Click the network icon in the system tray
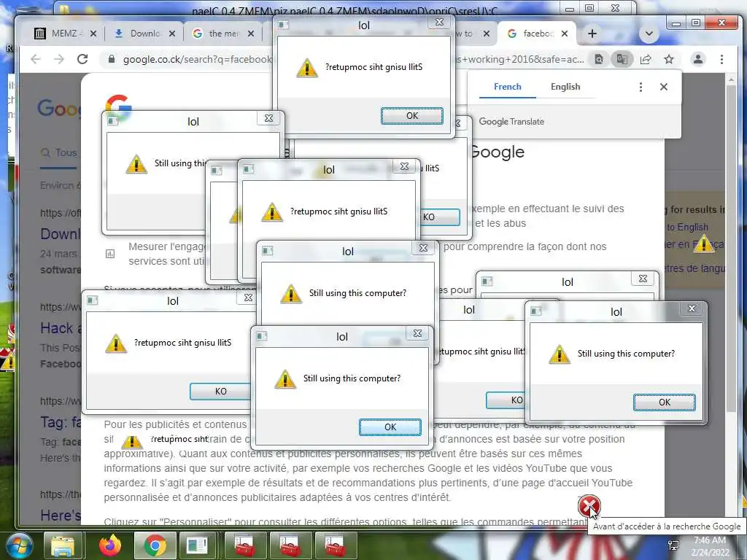This screenshot has height=560, width=747. coord(673,545)
